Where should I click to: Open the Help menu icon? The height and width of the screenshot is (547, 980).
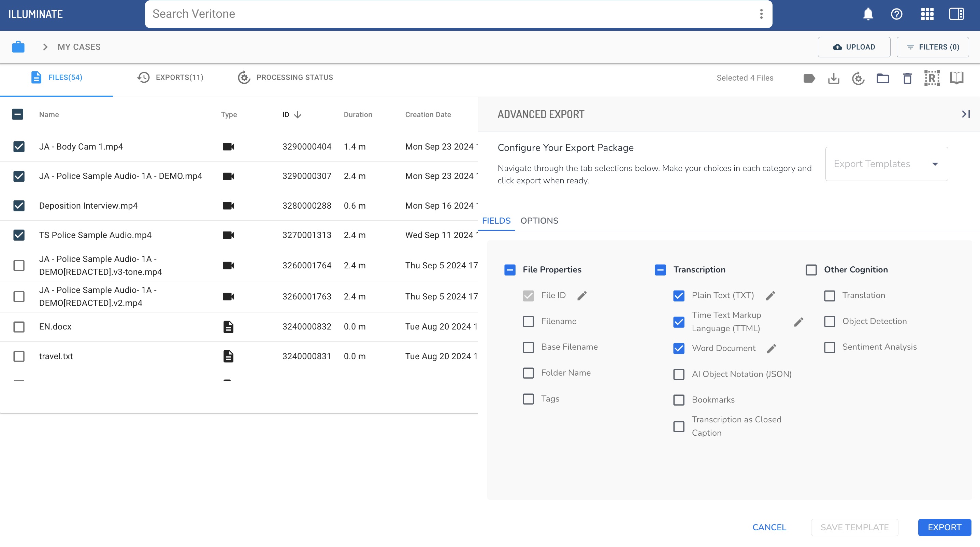897,14
